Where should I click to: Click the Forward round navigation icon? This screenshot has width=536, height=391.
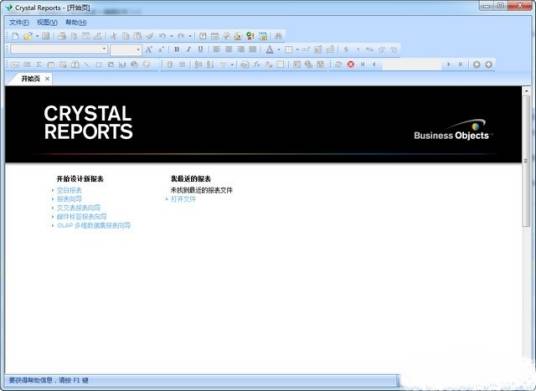coord(489,64)
